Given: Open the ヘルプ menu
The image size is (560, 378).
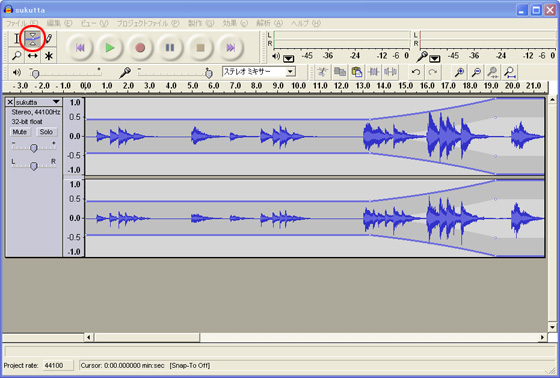Looking at the screenshot, I should tap(306, 23).
